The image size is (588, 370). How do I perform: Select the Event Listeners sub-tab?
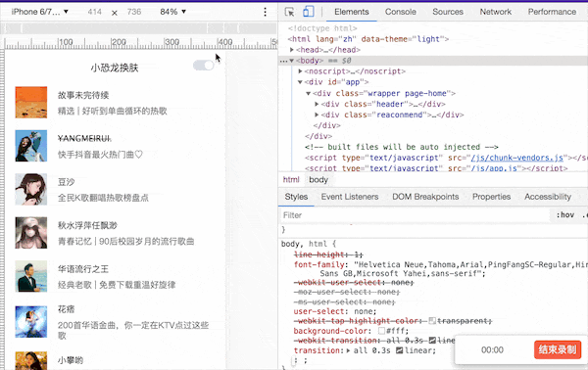[350, 197]
